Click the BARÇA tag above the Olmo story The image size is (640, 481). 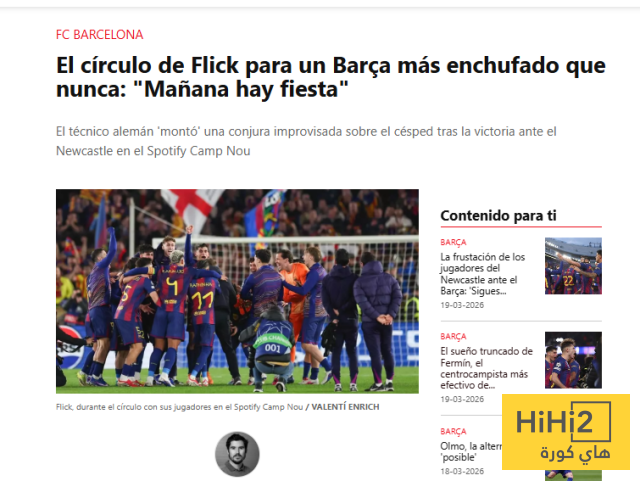[453, 431]
